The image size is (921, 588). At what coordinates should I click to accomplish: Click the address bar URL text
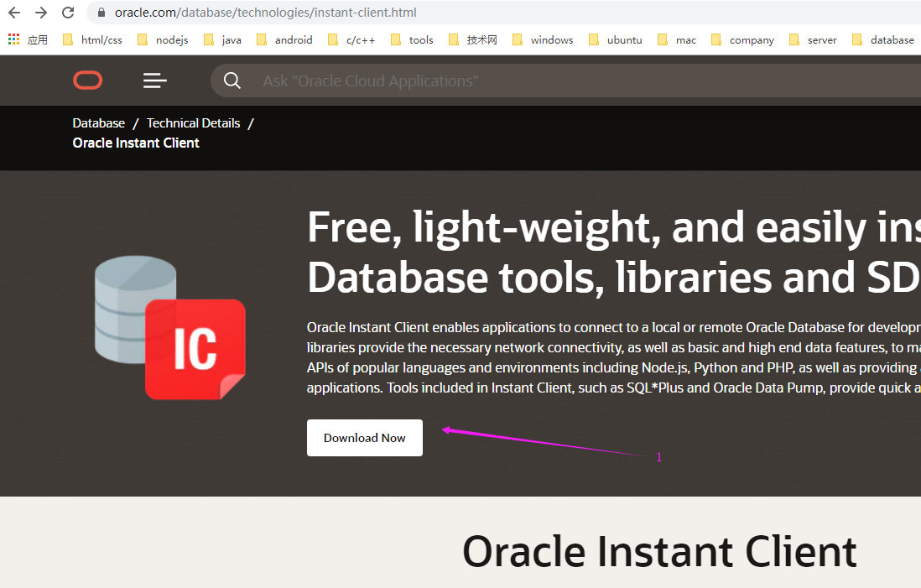[x=266, y=13]
